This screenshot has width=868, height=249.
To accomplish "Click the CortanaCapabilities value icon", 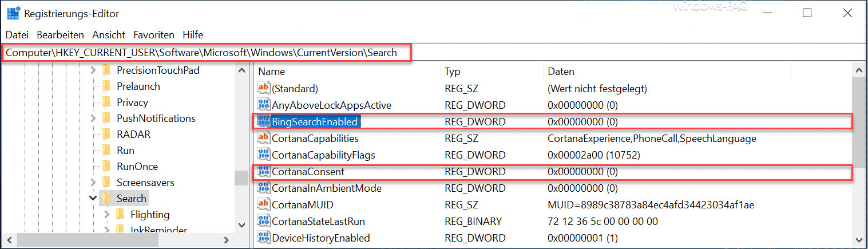I will pyautogui.click(x=264, y=138).
